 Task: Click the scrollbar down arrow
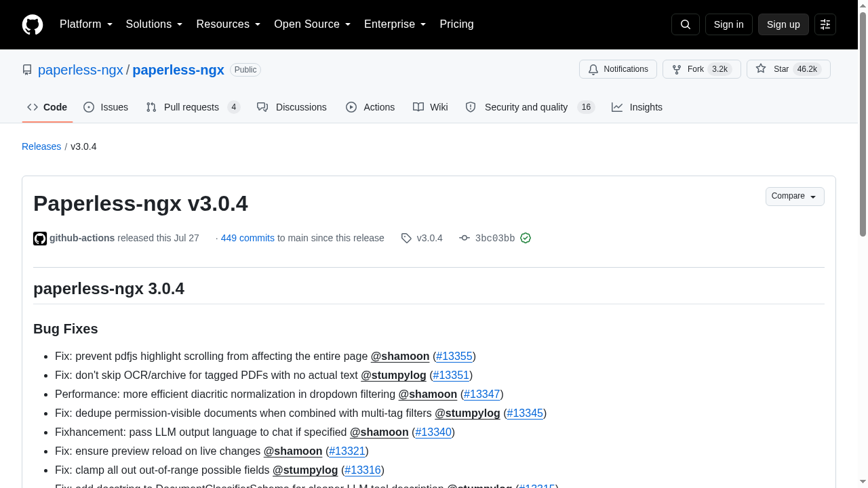[x=863, y=483]
